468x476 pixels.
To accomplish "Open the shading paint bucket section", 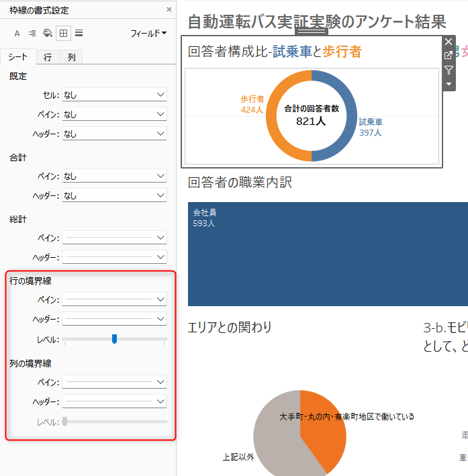I will tap(47, 33).
